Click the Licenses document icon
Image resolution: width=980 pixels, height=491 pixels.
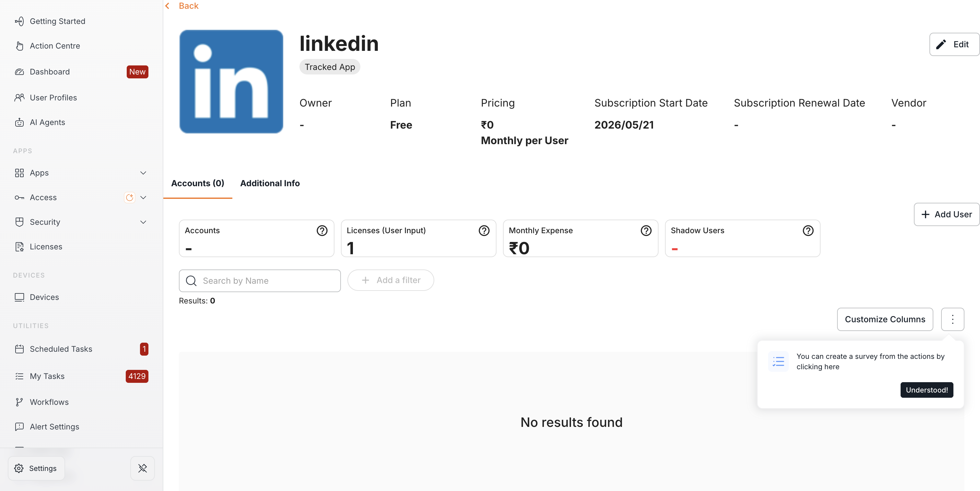[x=19, y=247]
